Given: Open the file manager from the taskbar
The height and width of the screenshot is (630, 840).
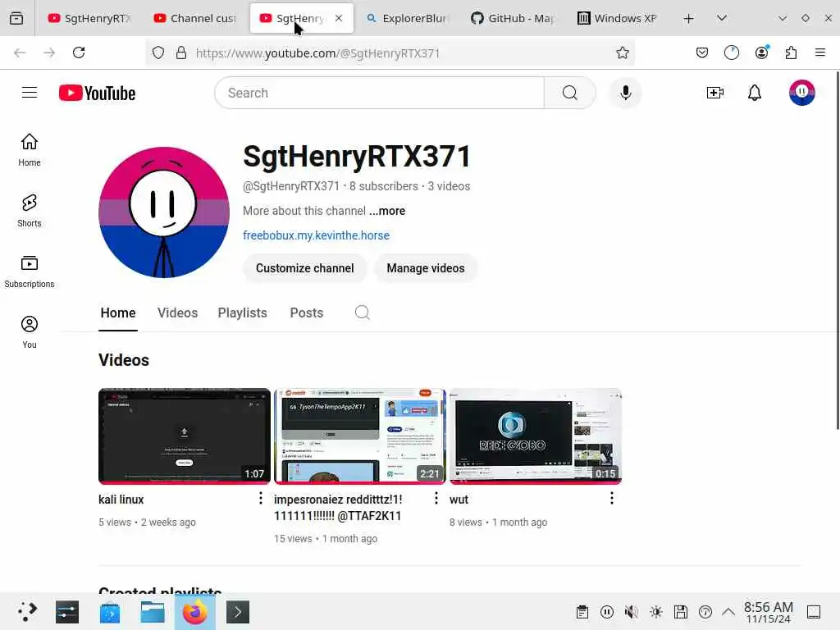Looking at the screenshot, I should [152, 612].
